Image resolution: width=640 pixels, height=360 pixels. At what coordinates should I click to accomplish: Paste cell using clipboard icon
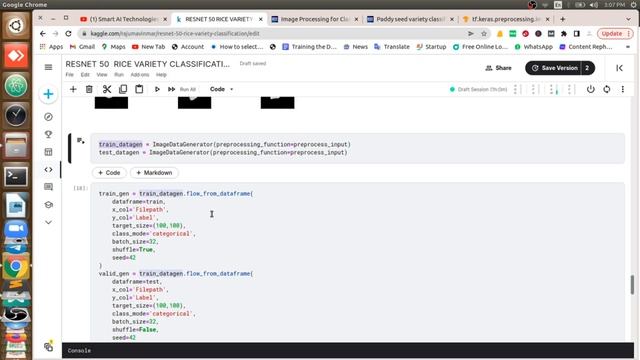tap(139, 89)
